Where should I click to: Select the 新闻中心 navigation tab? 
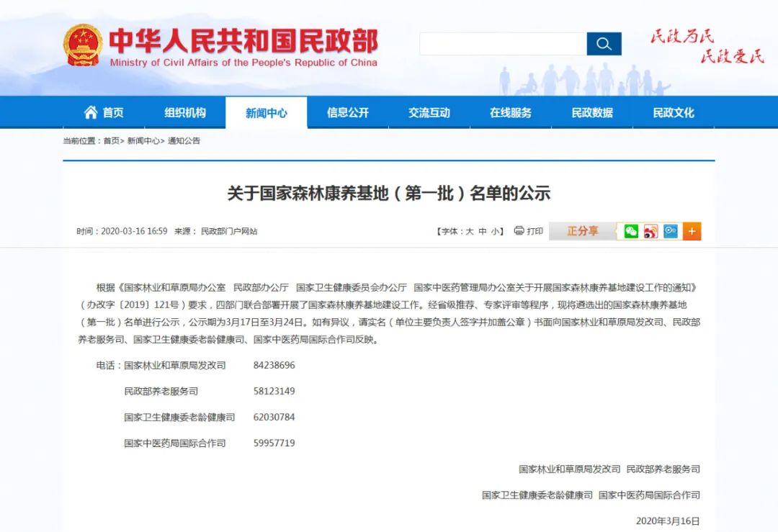pyautogui.click(x=267, y=112)
